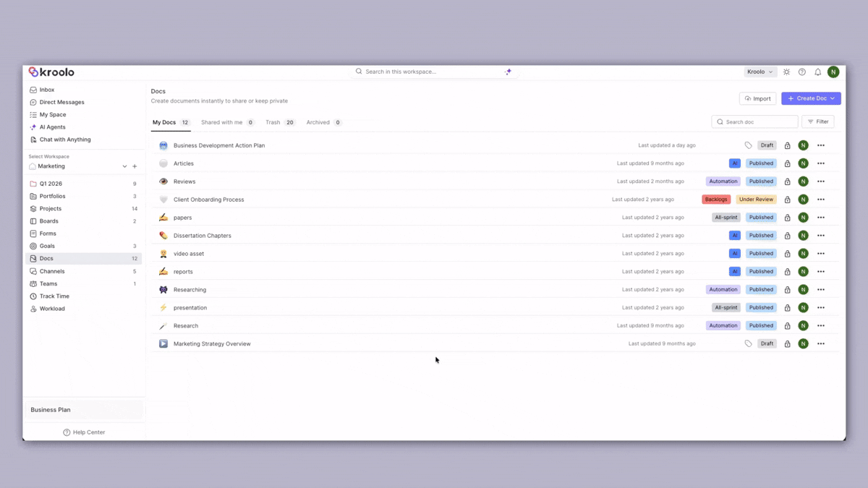Toggle the lock on Business Development Action Plan
868x488 pixels.
click(787, 145)
